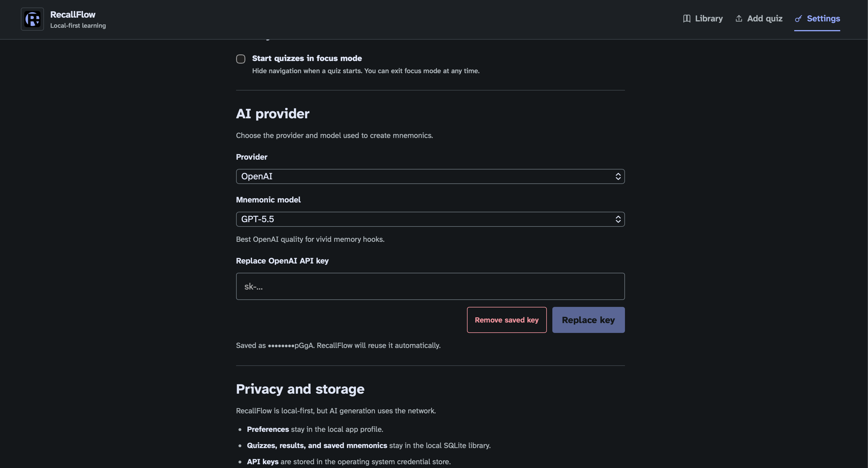
Task: Open the OpenAI provider dropdown
Action: tap(430, 176)
